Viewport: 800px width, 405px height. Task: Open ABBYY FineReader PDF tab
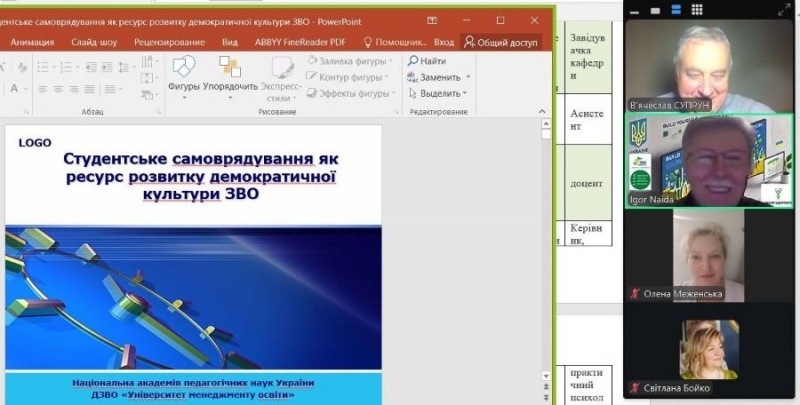click(302, 43)
